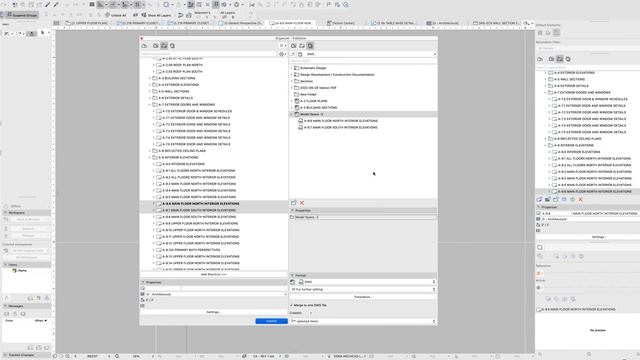This screenshot has width=640, height=360.
Task: Click the Unlock All toolbar item
Action: [116, 15]
